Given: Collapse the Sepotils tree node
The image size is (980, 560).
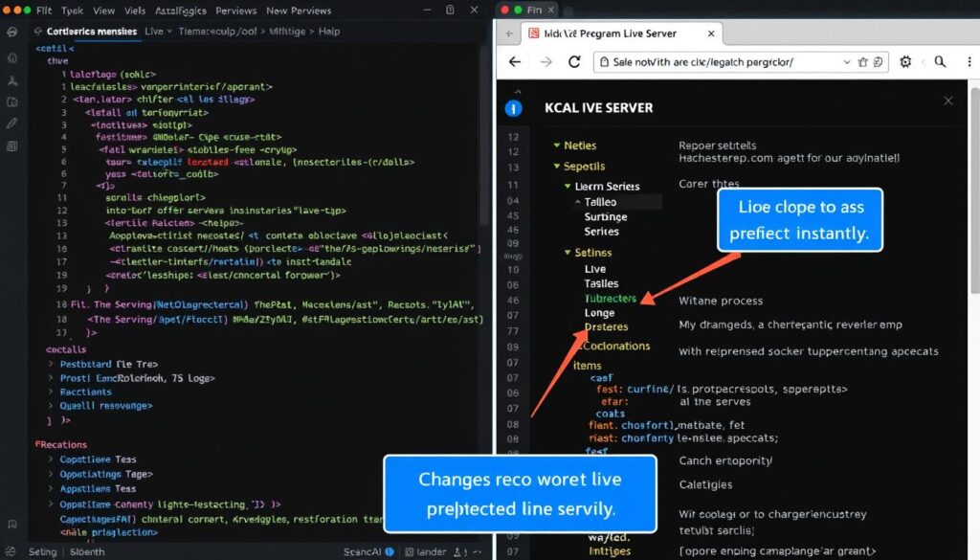Looking at the screenshot, I should pos(556,167).
